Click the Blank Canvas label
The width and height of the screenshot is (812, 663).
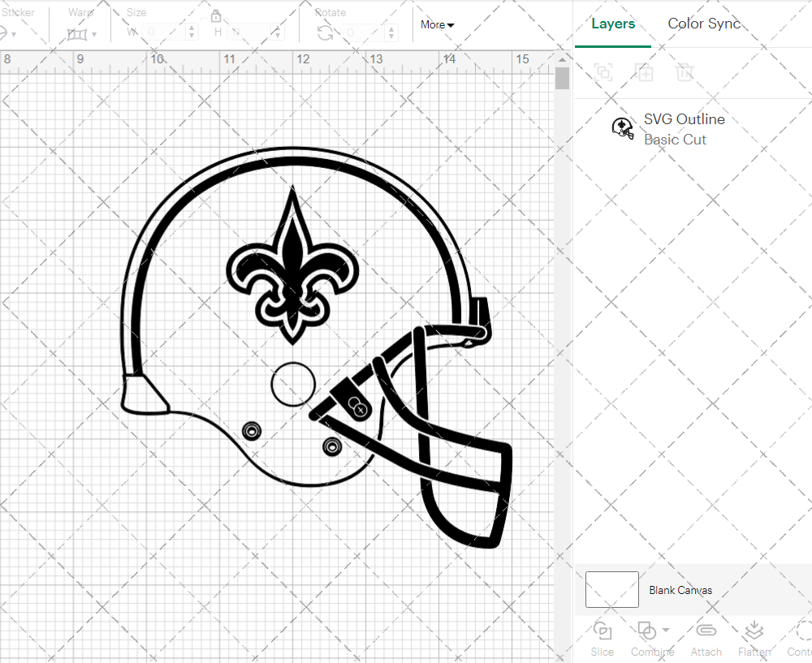point(680,590)
